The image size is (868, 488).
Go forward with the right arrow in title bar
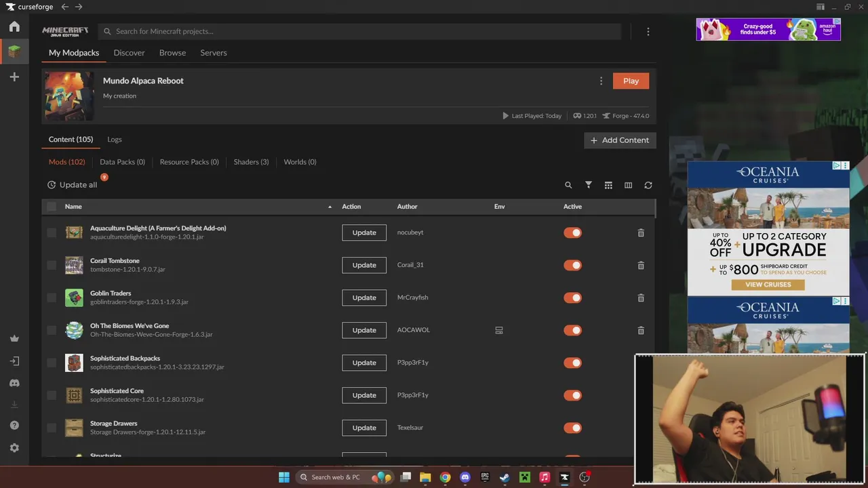[79, 7]
